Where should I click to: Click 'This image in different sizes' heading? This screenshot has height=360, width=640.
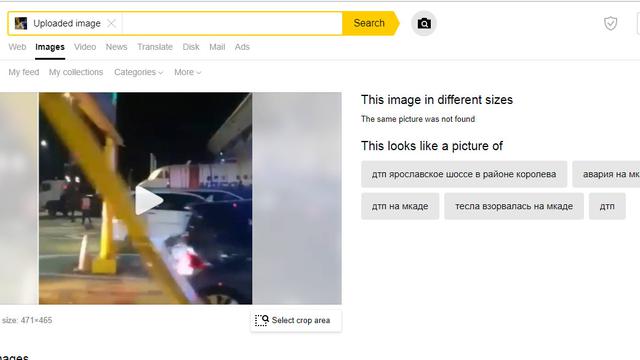[x=437, y=100]
